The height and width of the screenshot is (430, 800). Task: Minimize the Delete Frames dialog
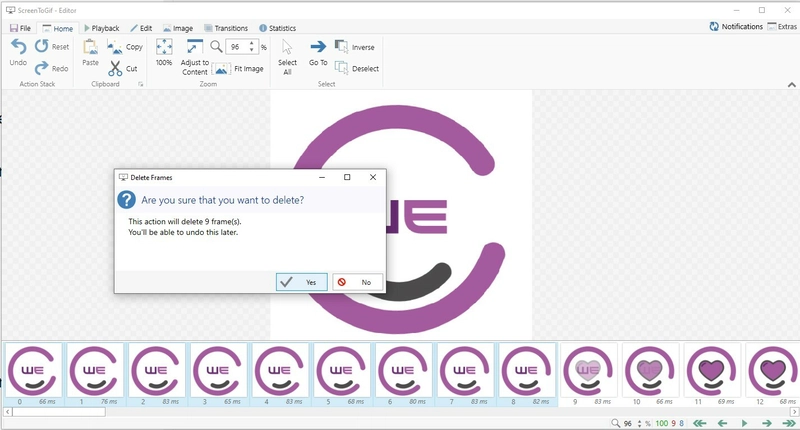[322, 178]
